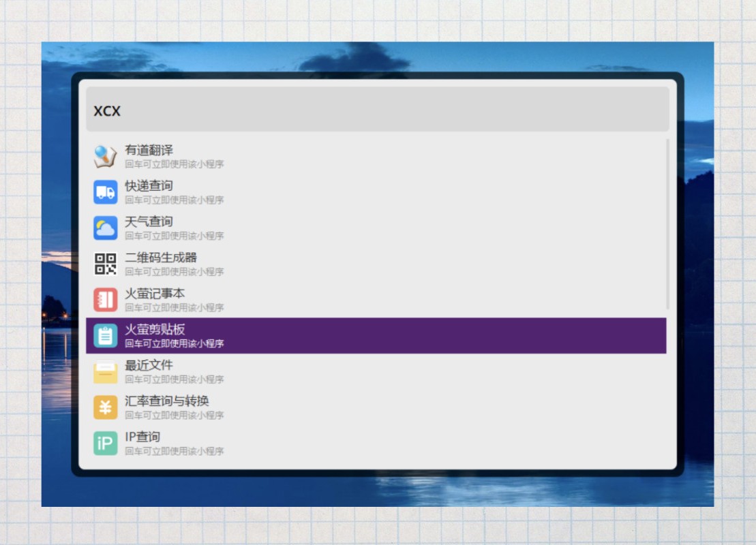Open the 有道翻译 dictionary icon
Screen dimensions: 756x545
click(105, 156)
